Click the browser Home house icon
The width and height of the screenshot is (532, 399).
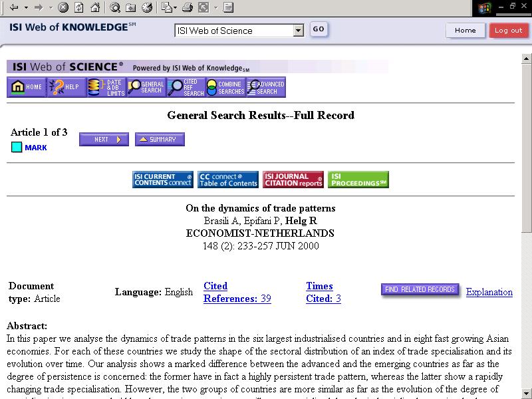[95, 8]
